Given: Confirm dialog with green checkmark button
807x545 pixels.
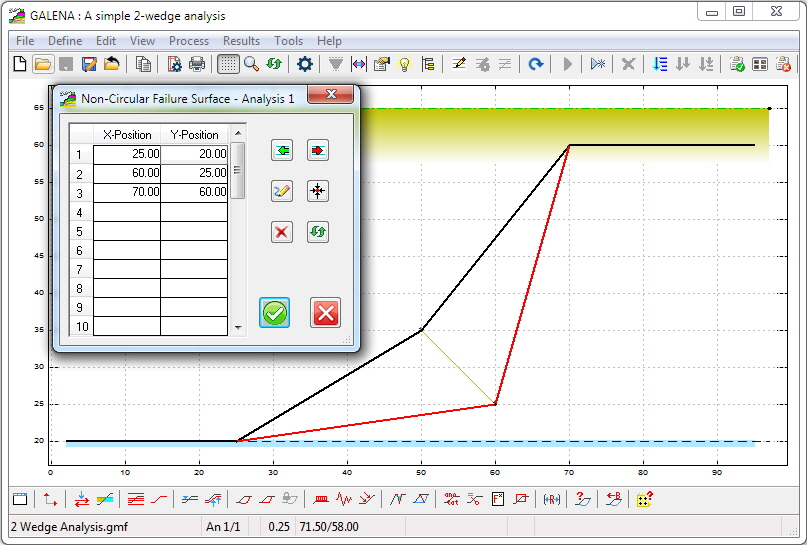Looking at the screenshot, I should (x=275, y=313).
